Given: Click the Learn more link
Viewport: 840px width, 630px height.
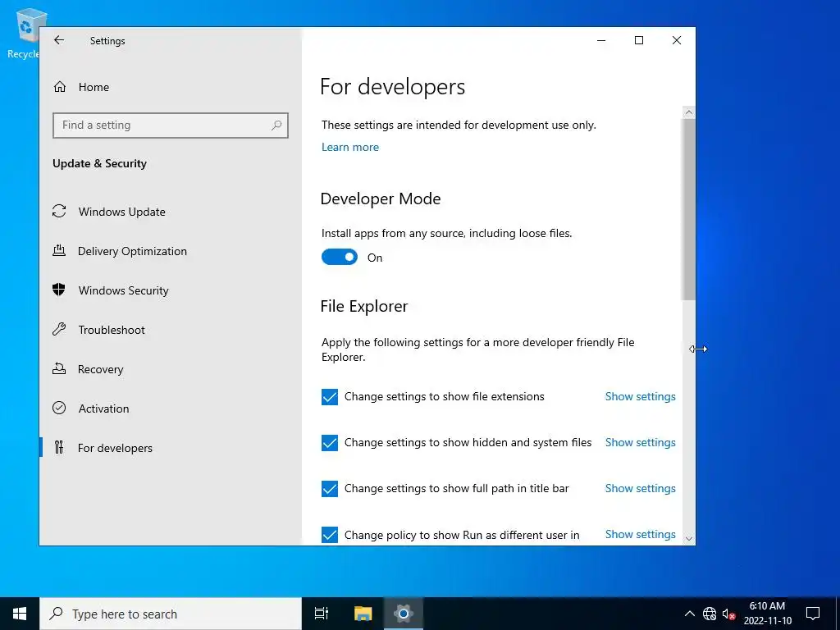Looking at the screenshot, I should (349, 147).
